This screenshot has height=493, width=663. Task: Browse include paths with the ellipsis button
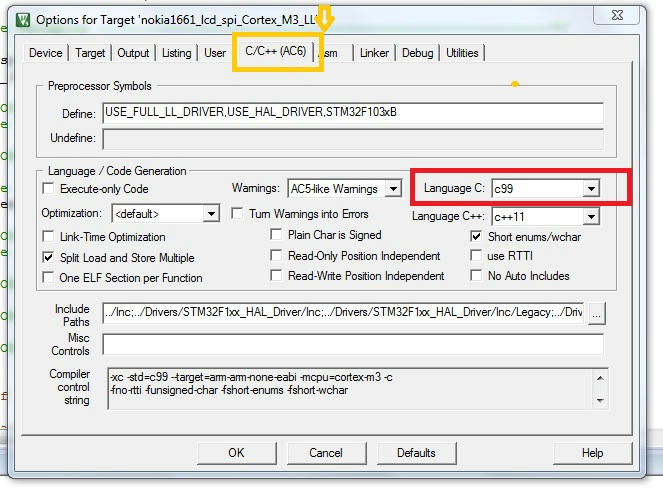tap(597, 314)
